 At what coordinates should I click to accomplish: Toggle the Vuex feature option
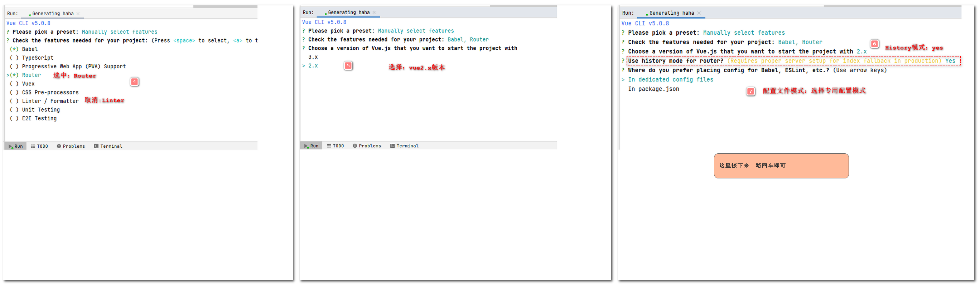click(x=22, y=84)
